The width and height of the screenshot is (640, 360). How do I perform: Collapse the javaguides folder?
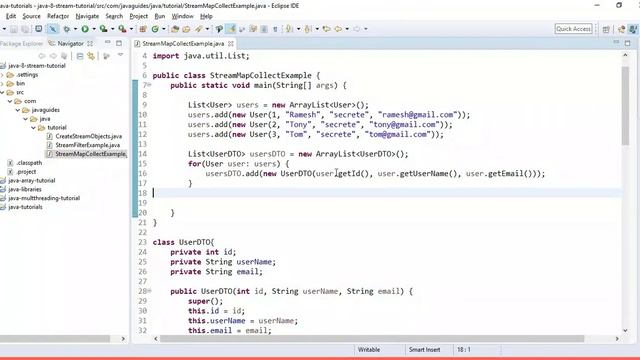pos(18,110)
